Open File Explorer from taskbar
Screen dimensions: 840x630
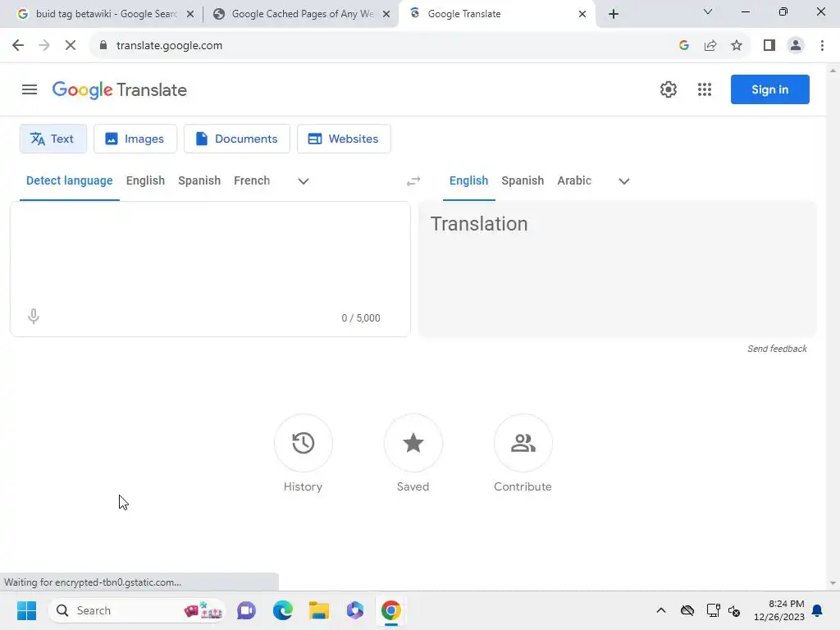[319, 610]
